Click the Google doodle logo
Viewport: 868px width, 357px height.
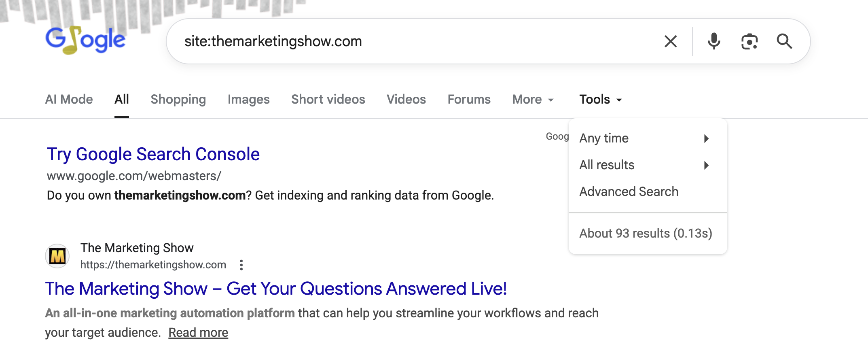[85, 40]
